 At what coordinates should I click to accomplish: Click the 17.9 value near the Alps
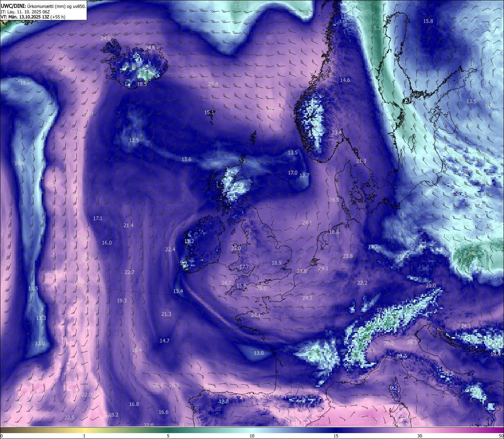coord(381,310)
